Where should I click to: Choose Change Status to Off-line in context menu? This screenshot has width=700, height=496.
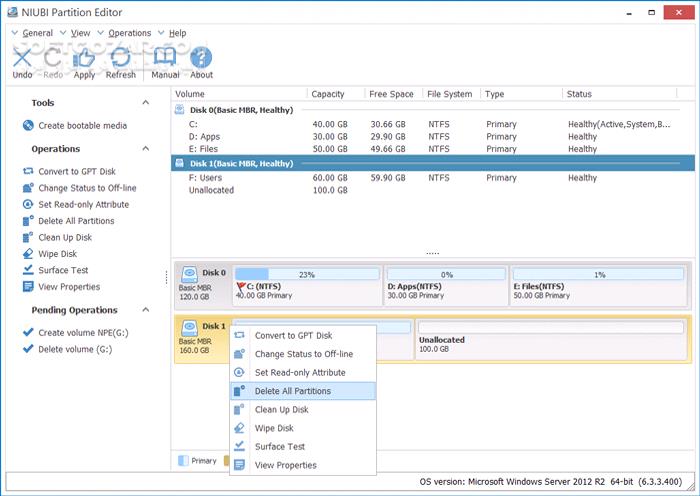(303, 354)
